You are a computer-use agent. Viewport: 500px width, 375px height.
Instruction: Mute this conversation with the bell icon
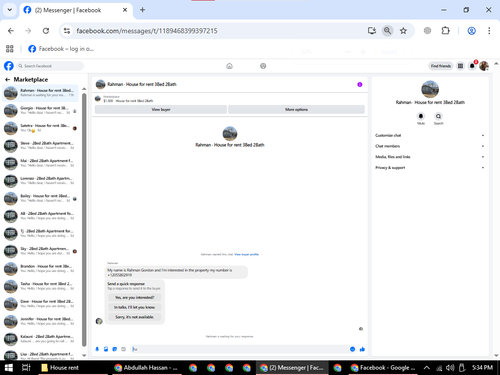pos(421,116)
